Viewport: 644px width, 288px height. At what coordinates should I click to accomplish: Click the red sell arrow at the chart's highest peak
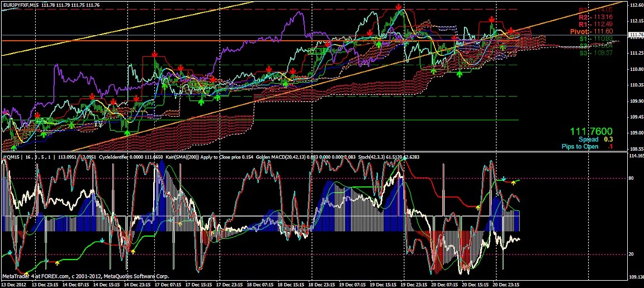[x=398, y=7]
